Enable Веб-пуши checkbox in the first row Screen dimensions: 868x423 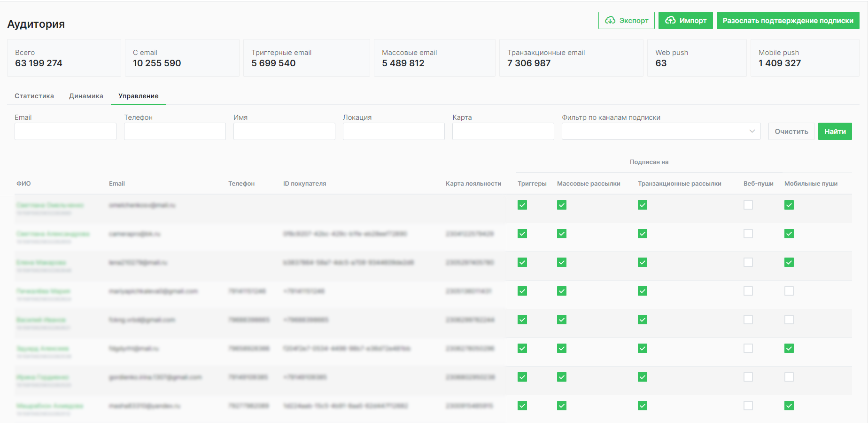point(748,205)
